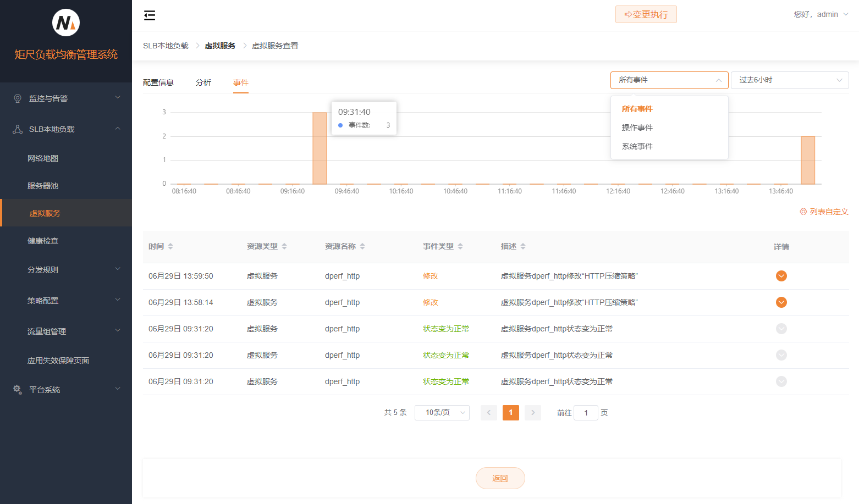Switch to the 配置信息 tab

pyautogui.click(x=158, y=82)
